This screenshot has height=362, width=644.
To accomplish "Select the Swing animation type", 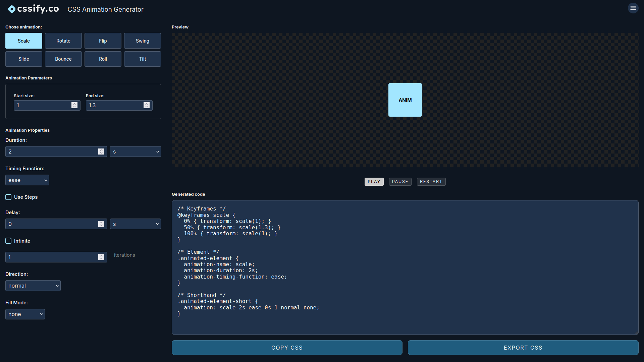I will point(142,41).
